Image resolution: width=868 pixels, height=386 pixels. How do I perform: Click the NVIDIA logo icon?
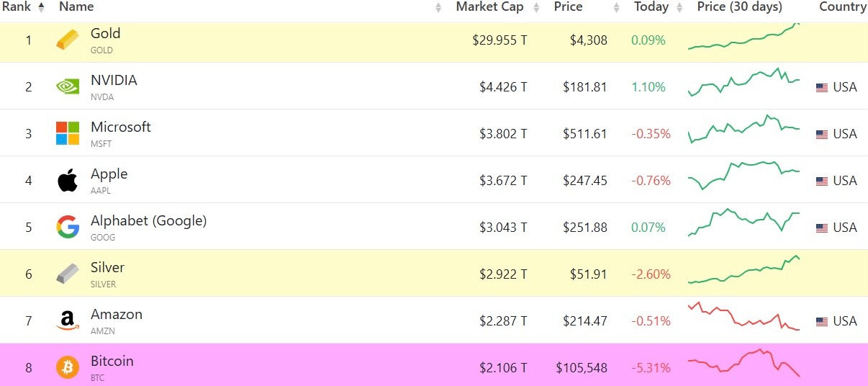[68, 87]
